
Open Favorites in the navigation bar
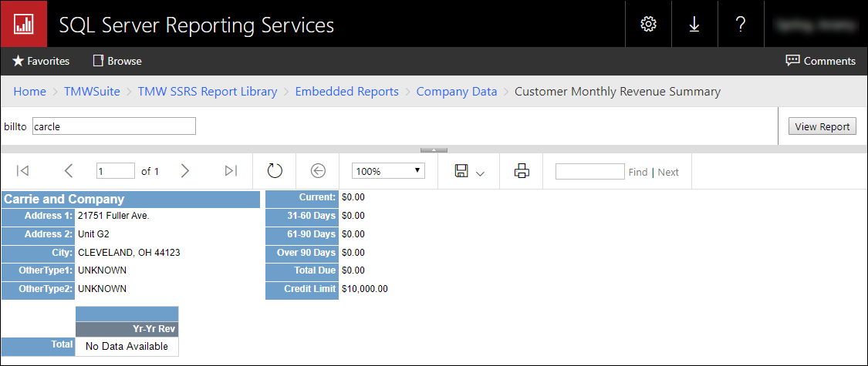[x=41, y=61]
